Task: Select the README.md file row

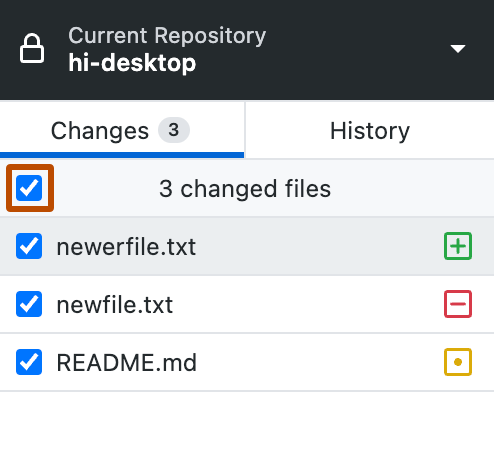Action: (247, 362)
